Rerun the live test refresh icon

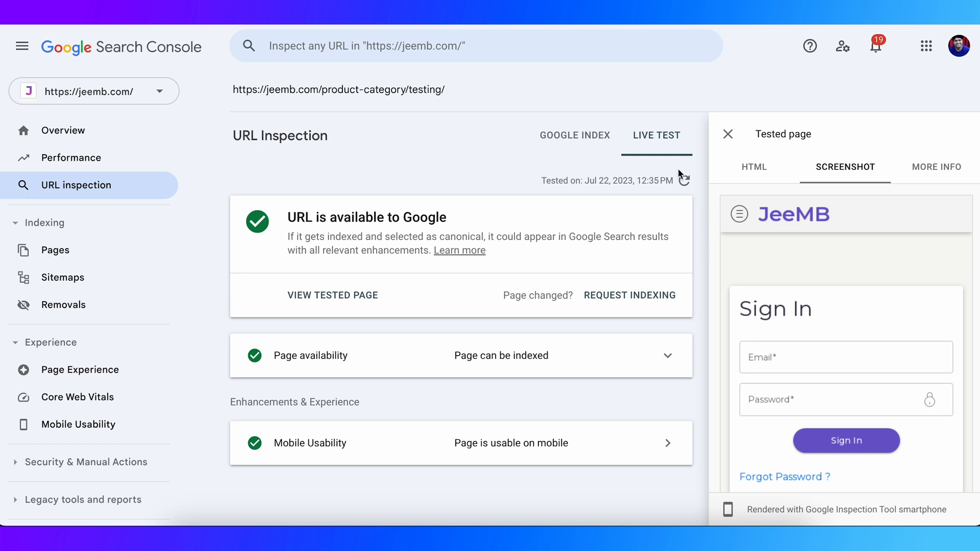pos(684,180)
